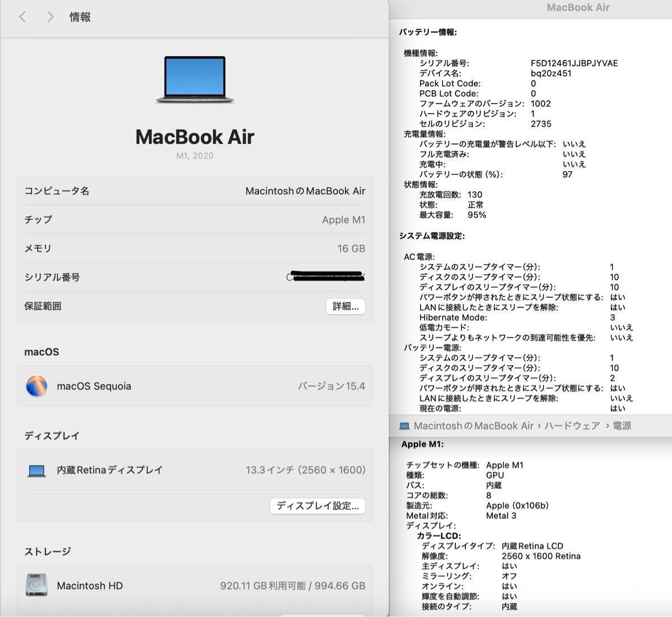Click cell revision value 2735
672x617 pixels.
coord(541,124)
